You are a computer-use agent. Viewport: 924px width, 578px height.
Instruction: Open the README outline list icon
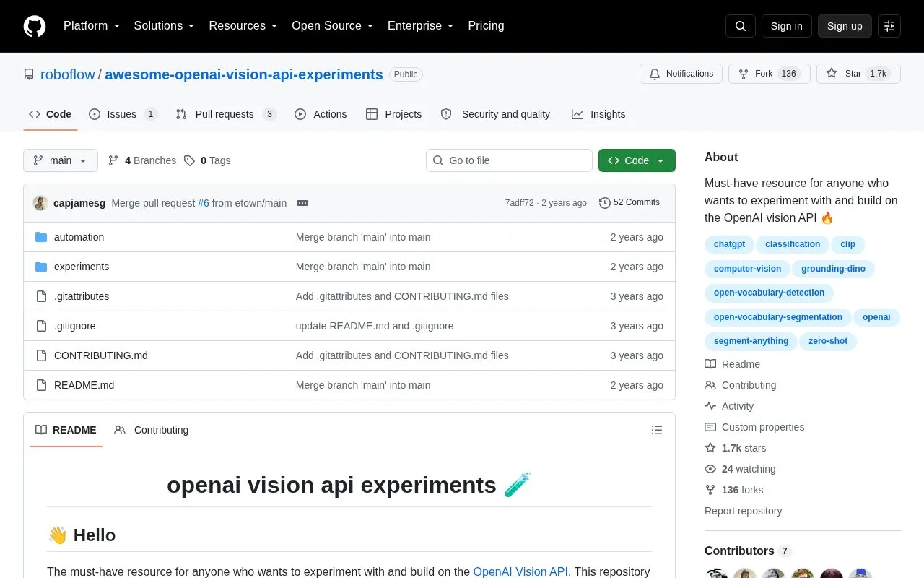[x=657, y=430]
